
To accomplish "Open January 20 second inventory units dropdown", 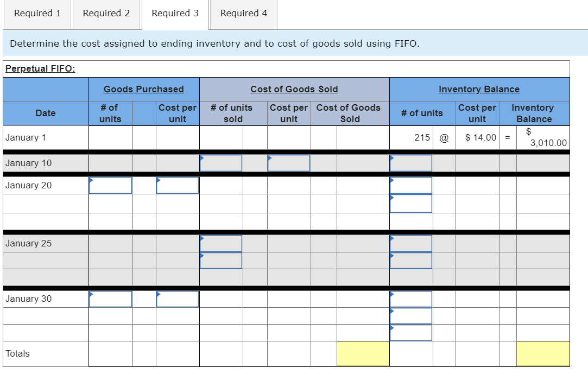I will click(x=411, y=204).
